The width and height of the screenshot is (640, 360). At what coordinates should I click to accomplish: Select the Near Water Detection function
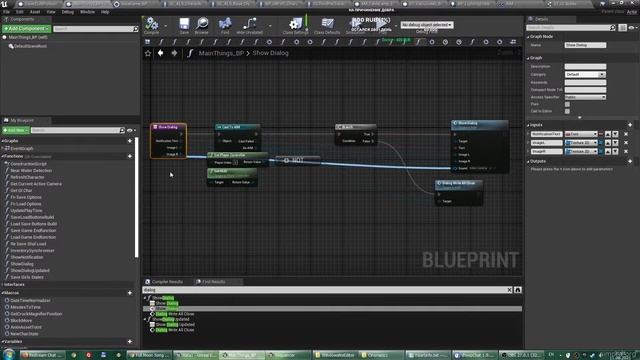click(31, 171)
